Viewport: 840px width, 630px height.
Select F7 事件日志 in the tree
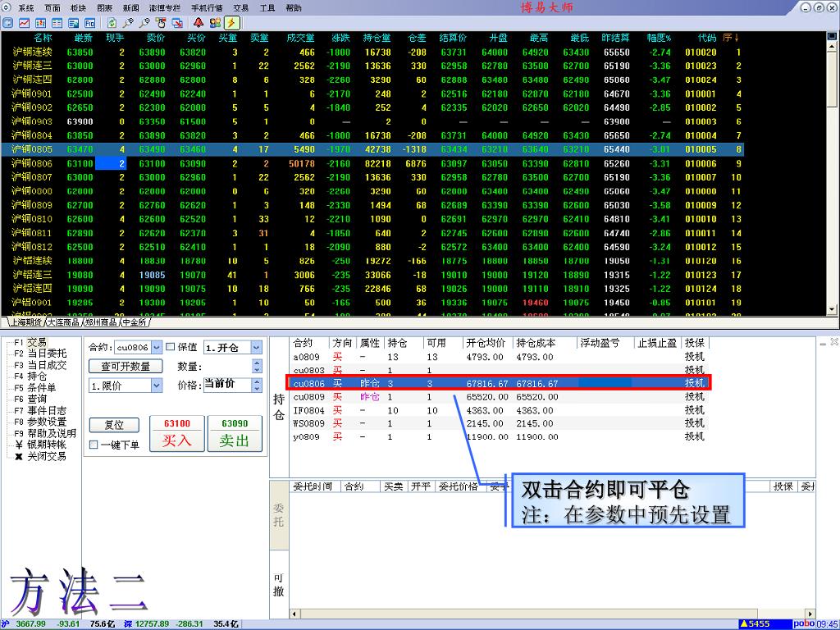tap(40, 411)
